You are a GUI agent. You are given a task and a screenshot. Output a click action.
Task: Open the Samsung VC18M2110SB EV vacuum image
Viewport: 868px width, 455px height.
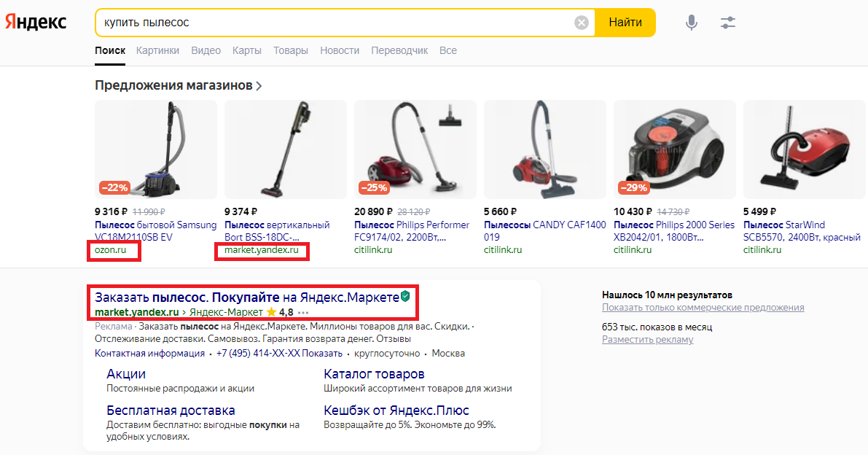155,149
